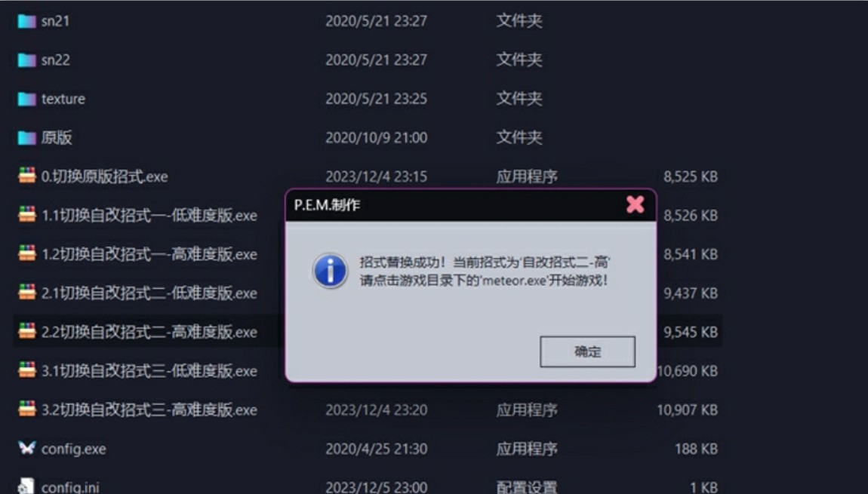Click the config.ini settings file icon

(26, 486)
